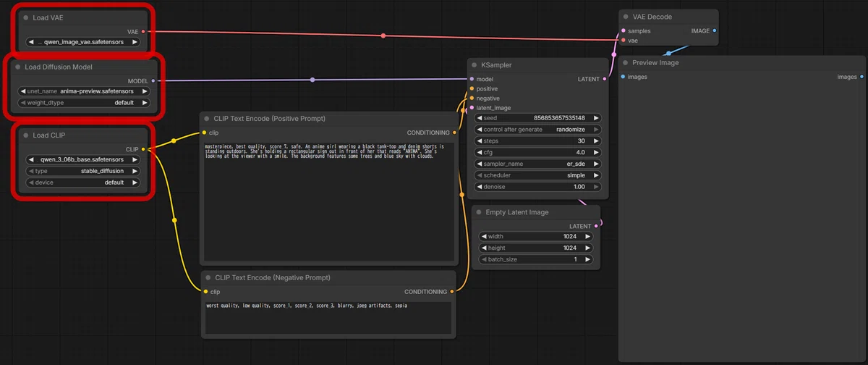Click the LATENT output socket on Empty Latent Image
Image resolution: width=868 pixels, height=365 pixels.
597,226
